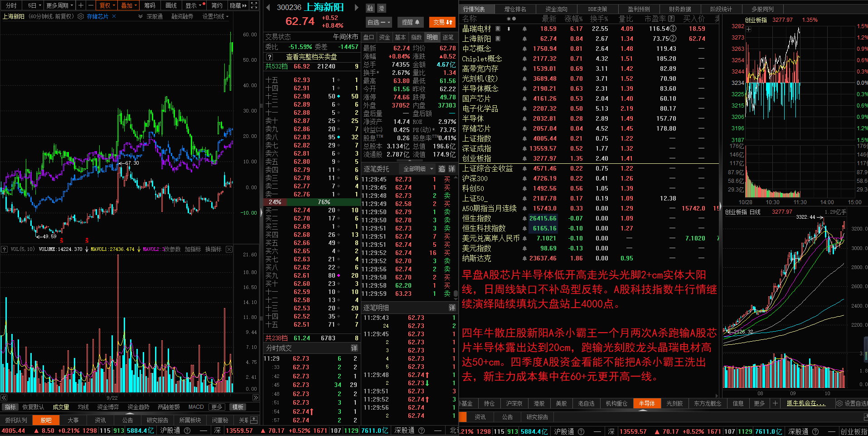Viewport: 868px width, 436px height.
Task: Open the 财务数据 tab
Action: 680,9
